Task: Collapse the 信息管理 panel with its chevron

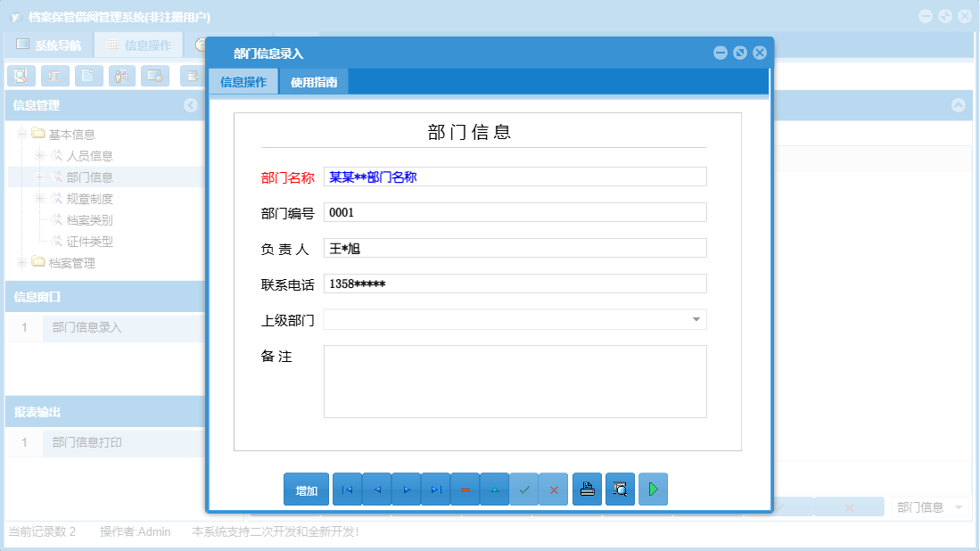Action: coord(190,105)
